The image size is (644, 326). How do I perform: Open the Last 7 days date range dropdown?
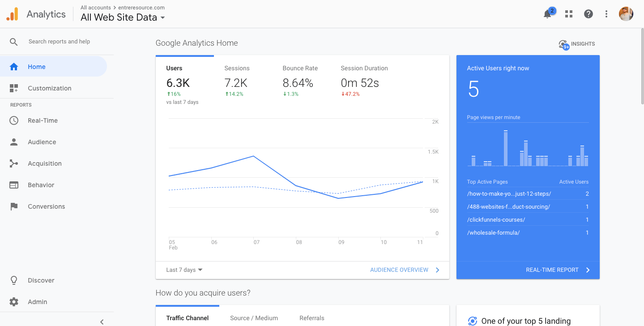[x=184, y=270]
